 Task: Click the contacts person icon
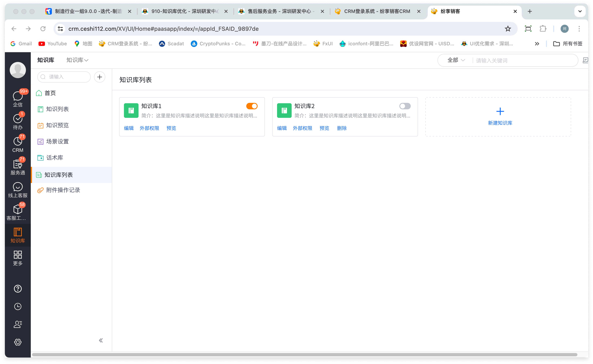pyautogui.click(x=18, y=324)
